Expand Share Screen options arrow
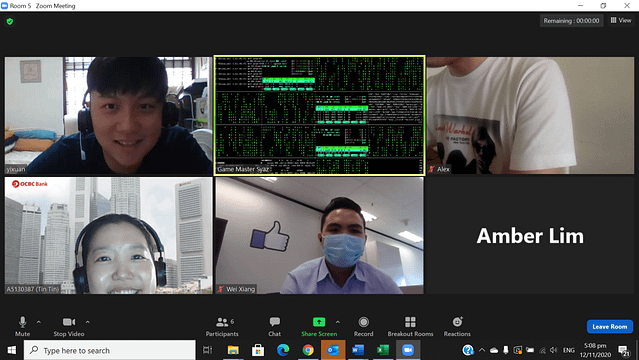639x360 pixels. pyautogui.click(x=338, y=322)
